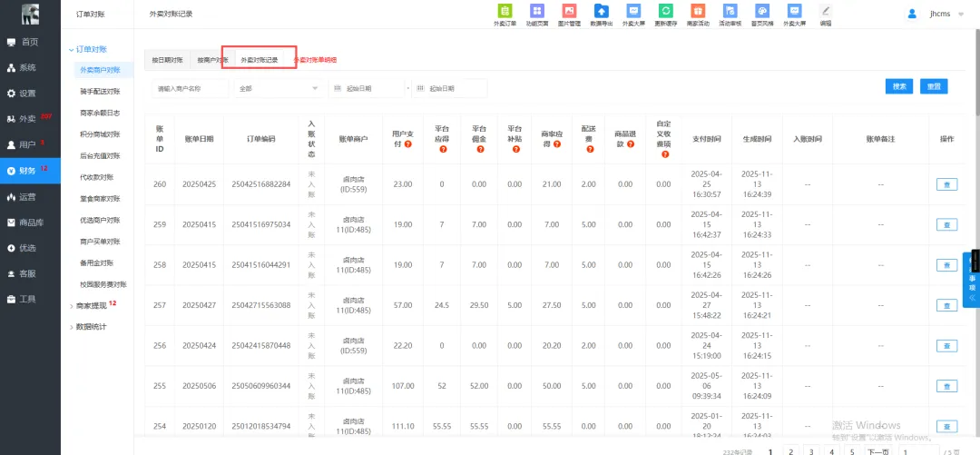The height and width of the screenshot is (455, 980).
Task: Click the 图片管理 icon
Action: click(569, 14)
